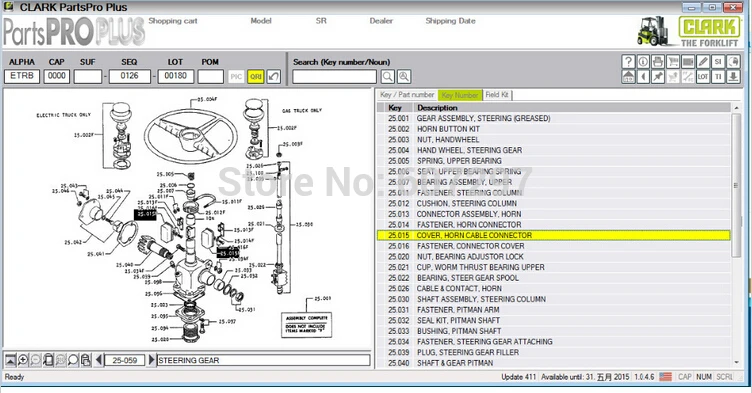This screenshot has width=752, height=393.
Task: Click the STEERING GEAR title field
Action: [263, 360]
